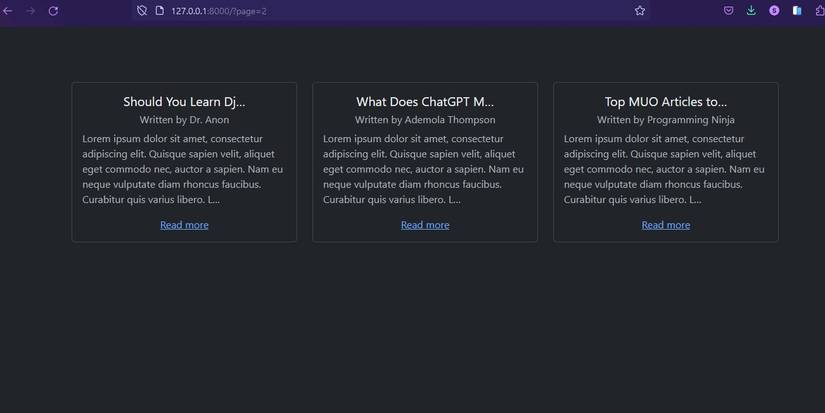Click the page info document icon
This screenshot has width=825, height=413.
pos(159,11)
